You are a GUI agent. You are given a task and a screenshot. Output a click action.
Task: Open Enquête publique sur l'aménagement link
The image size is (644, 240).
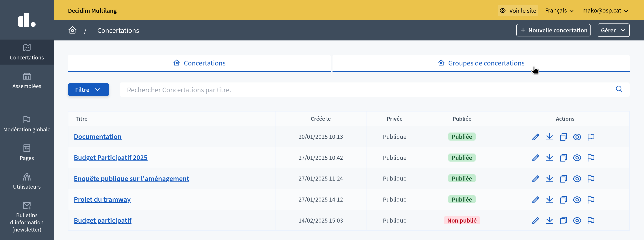[x=131, y=179]
